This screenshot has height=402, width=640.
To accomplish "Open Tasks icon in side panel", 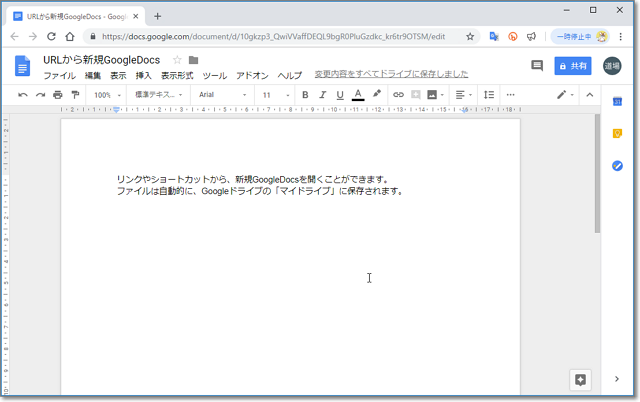I will 617,166.
